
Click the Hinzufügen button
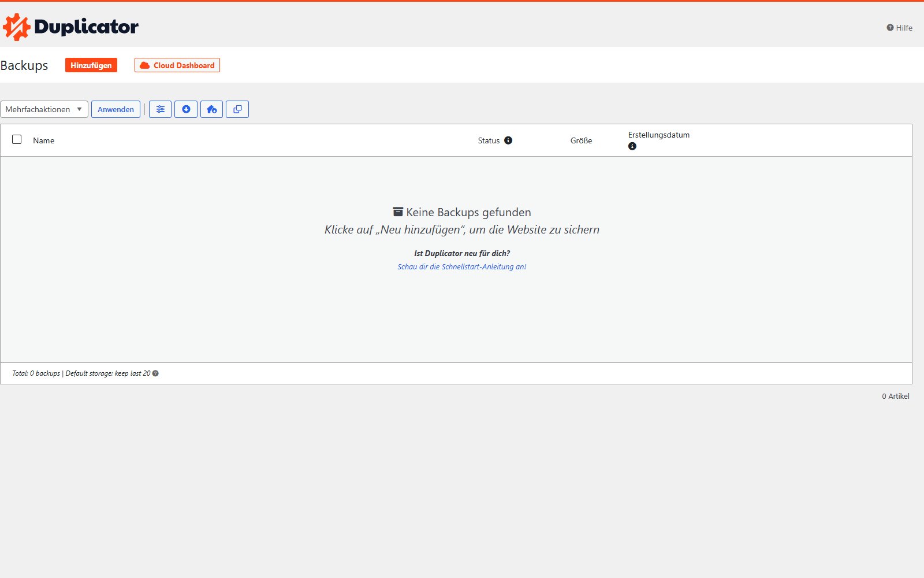click(91, 65)
